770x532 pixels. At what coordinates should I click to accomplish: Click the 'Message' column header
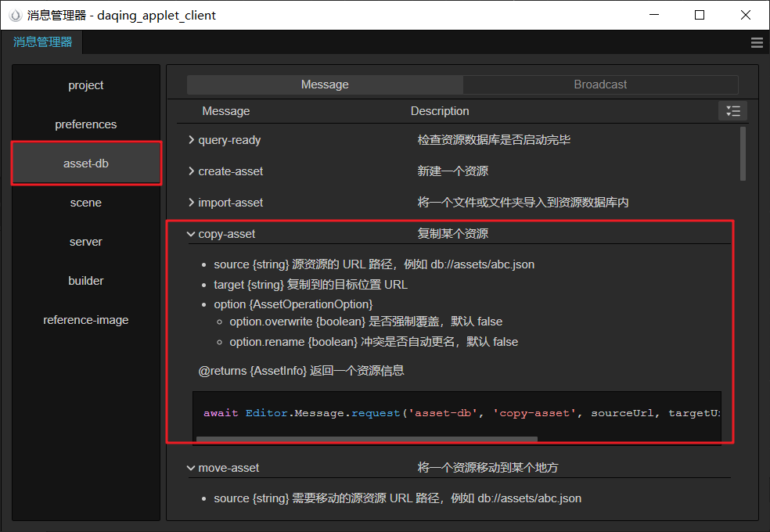226,111
